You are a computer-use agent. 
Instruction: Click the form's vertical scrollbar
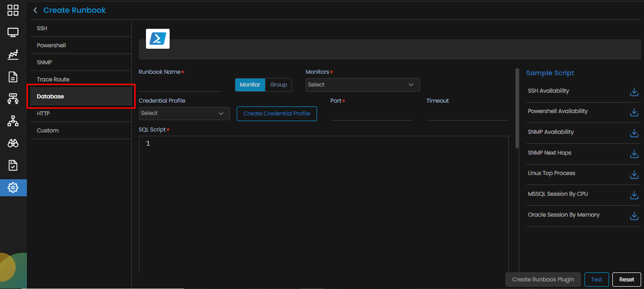(x=517, y=109)
